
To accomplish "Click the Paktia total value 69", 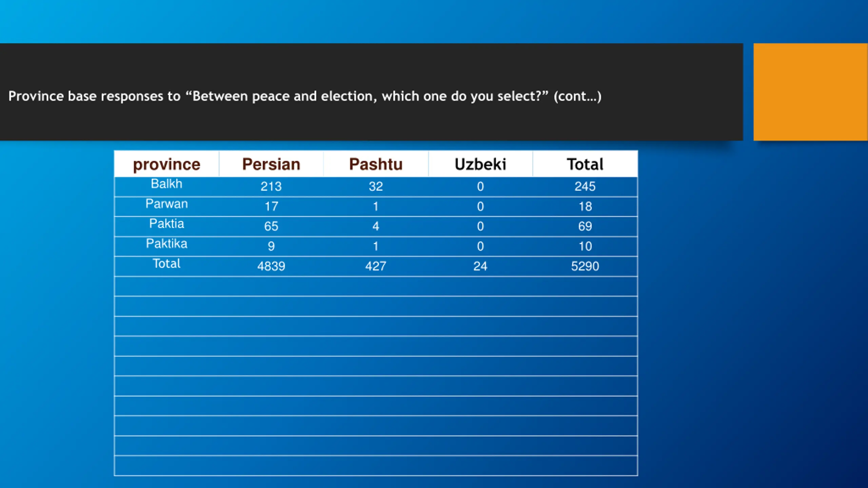I will [x=585, y=226].
